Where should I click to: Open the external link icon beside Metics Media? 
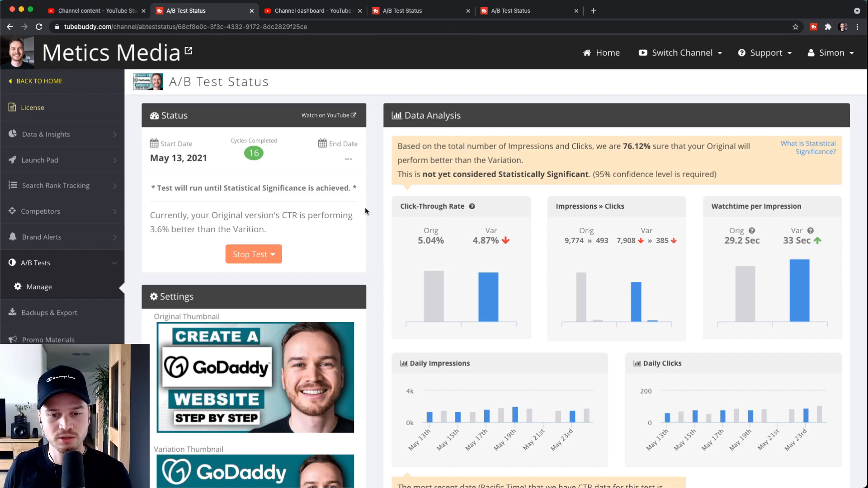[189, 51]
